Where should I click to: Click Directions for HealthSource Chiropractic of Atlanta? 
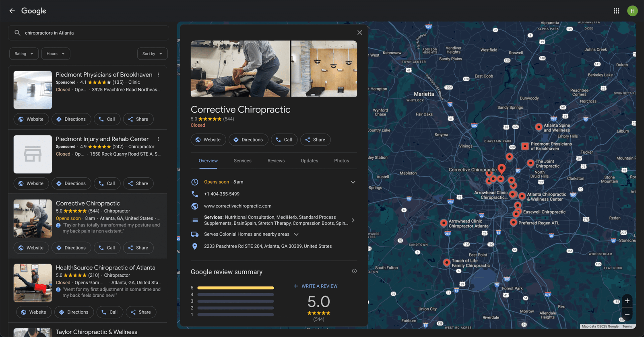click(x=74, y=312)
